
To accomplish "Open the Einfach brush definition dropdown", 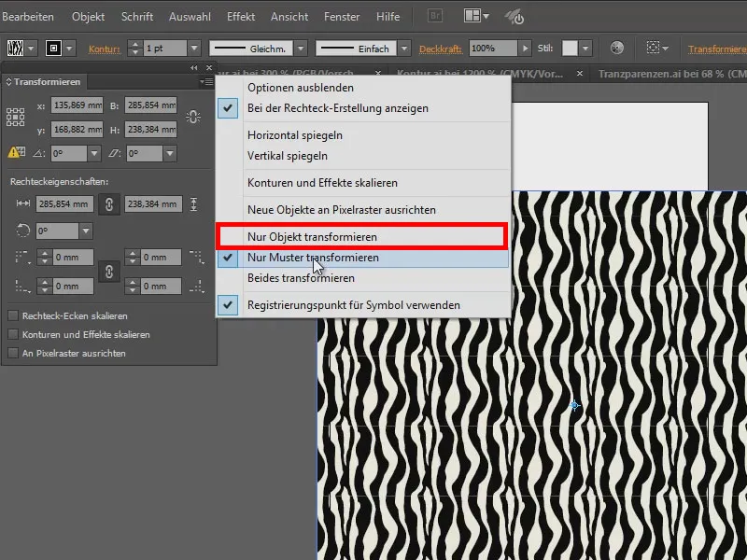I will click(x=404, y=49).
